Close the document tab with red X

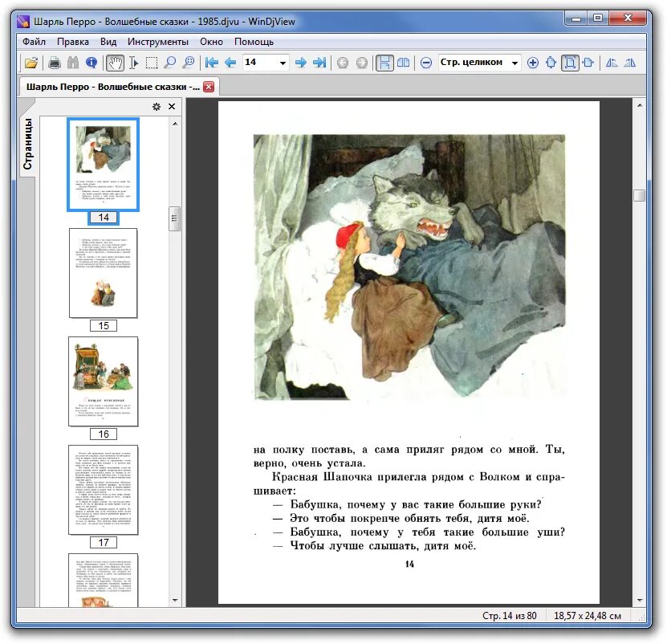(209, 87)
